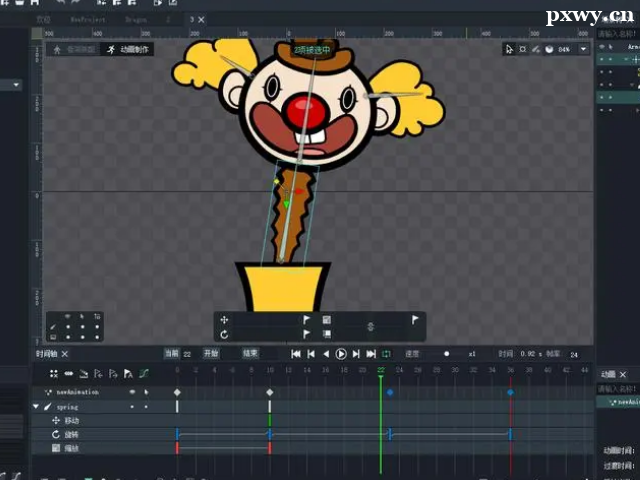This screenshot has height=480, width=640.
Task: Open the curve editor icon in timeline toolbar
Action: (143, 373)
